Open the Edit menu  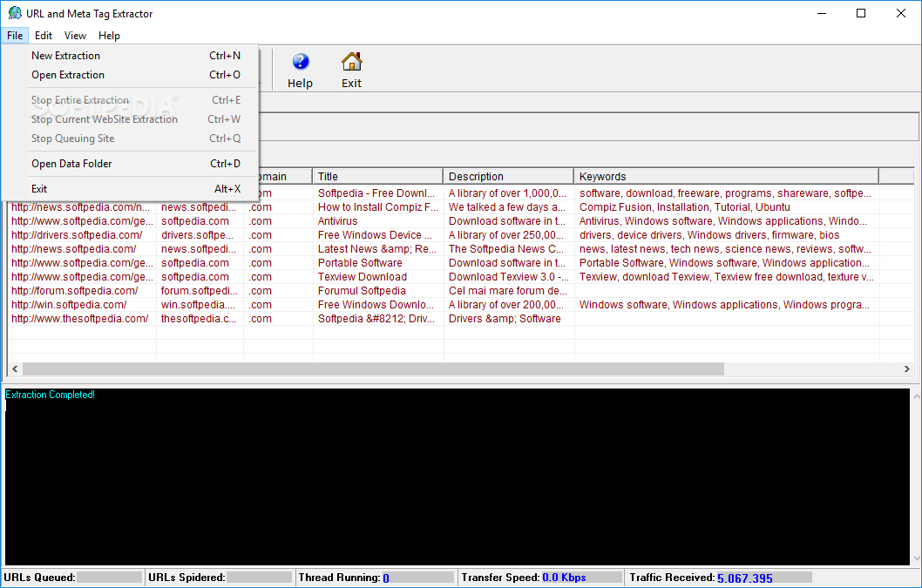[x=44, y=35]
